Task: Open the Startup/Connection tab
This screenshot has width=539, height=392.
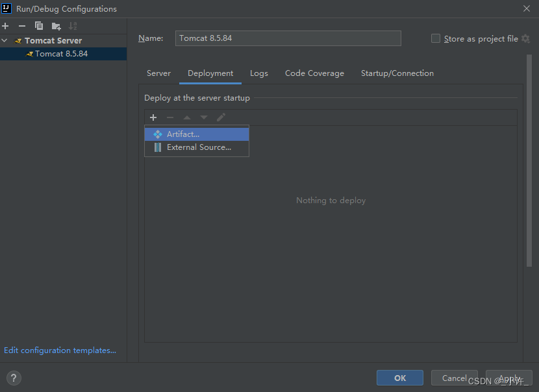Action: click(x=397, y=73)
